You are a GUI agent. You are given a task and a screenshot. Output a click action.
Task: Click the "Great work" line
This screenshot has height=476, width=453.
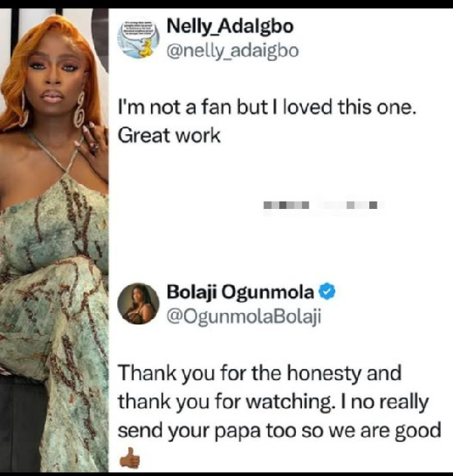click(169, 135)
